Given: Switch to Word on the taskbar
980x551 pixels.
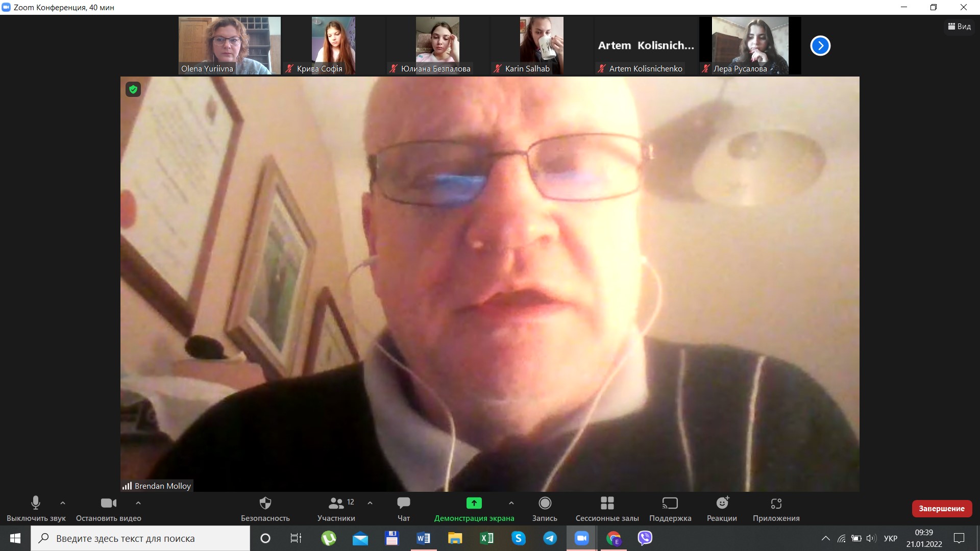Looking at the screenshot, I should tap(424, 538).
